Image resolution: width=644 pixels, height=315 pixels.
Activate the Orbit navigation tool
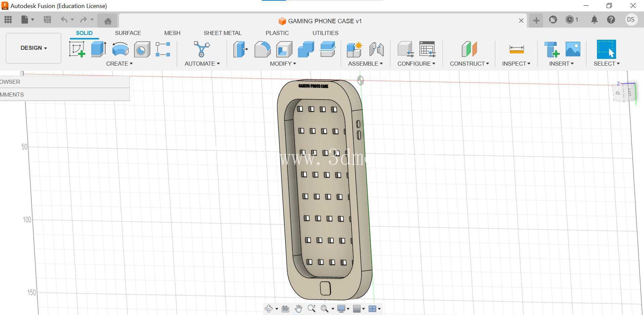pyautogui.click(x=269, y=309)
